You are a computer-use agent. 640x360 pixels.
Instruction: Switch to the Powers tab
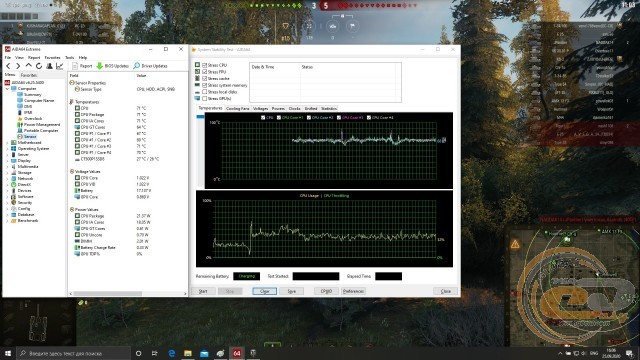pyautogui.click(x=278, y=109)
